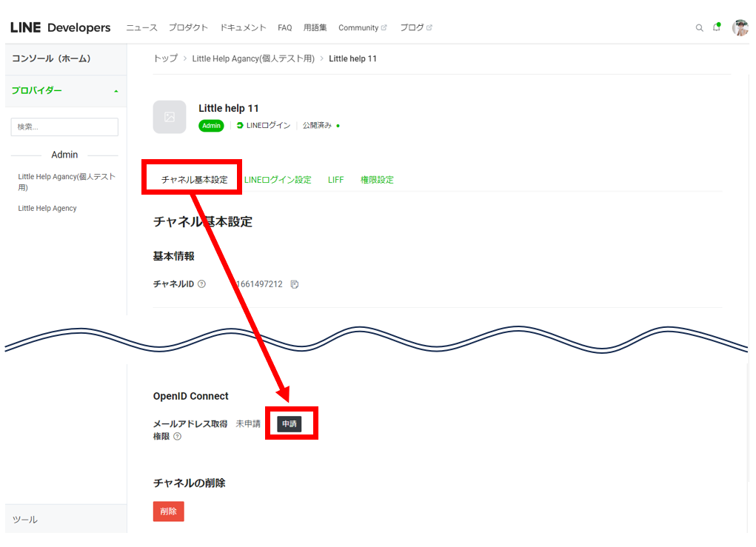Viewport: 756px width, 547px height.
Task: Click the LINE Developers logo
Action: point(60,27)
